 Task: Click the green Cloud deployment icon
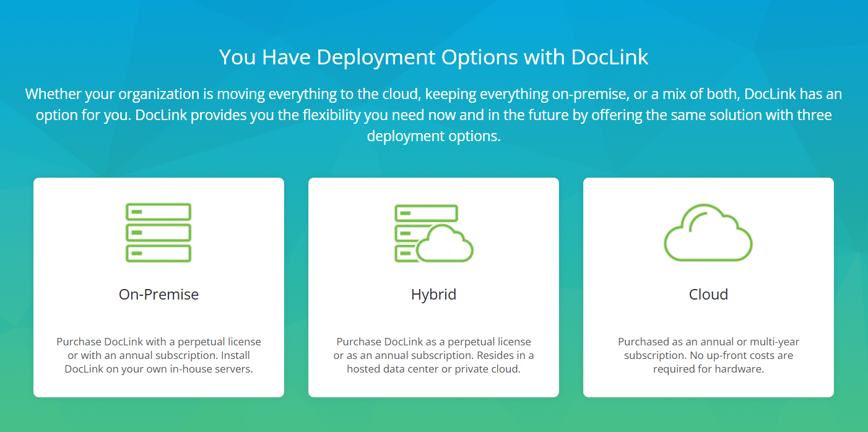tap(708, 232)
